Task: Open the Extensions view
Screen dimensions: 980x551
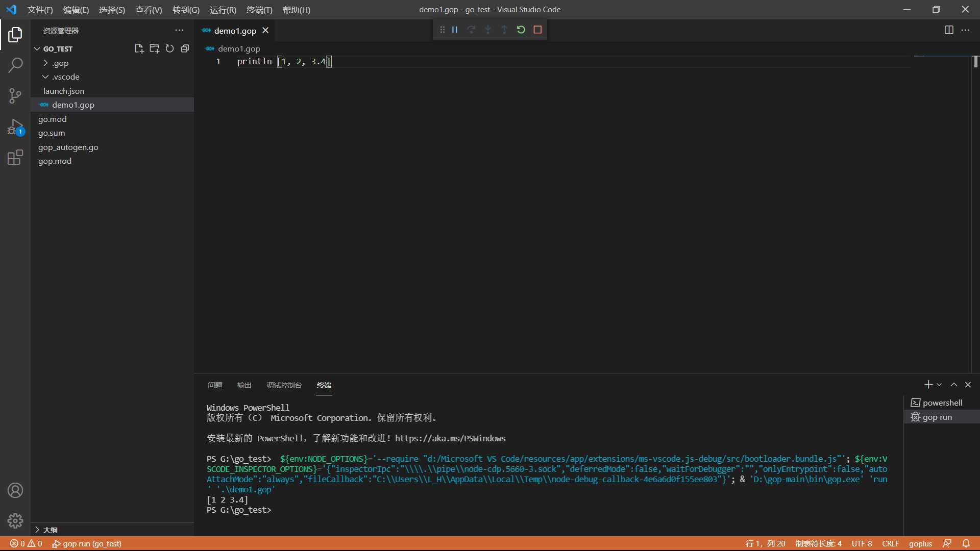Action: point(15,157)
